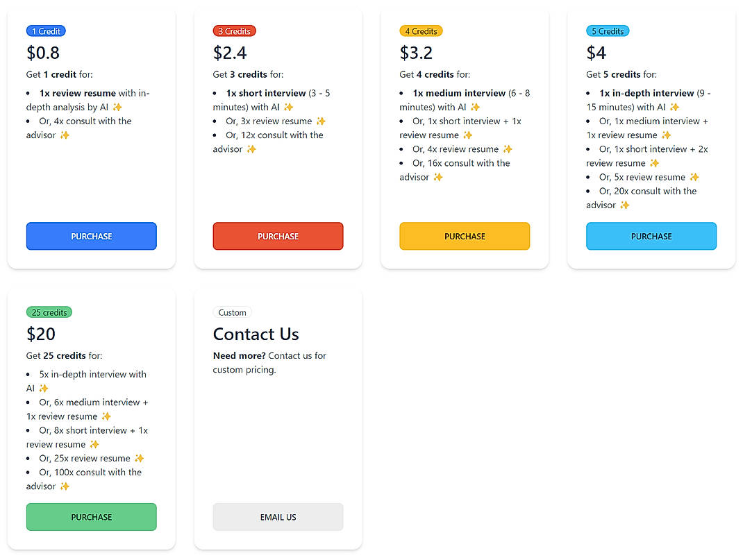743x560 pixels.
Task: Click the sparkle beside 20x consult with advisor
Action: point(624,205)
